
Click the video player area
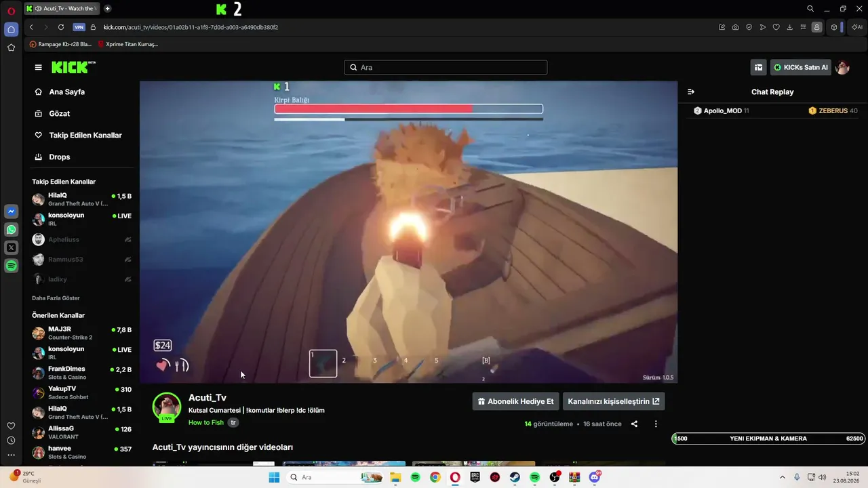tap(408, 232)
